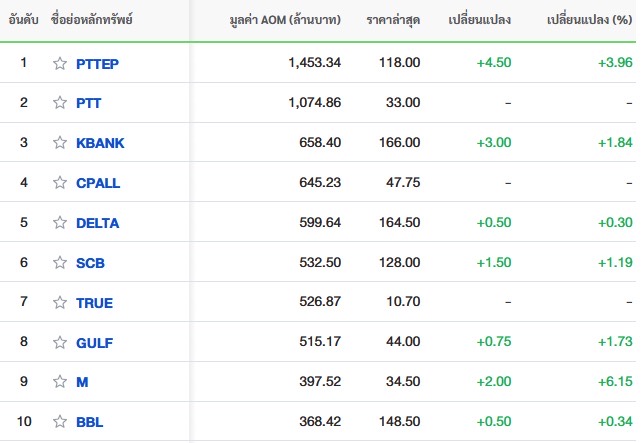This screenshot has height=443, width=643.
Task: Open the PTTEP stock link
Action: tap(98, 63)
